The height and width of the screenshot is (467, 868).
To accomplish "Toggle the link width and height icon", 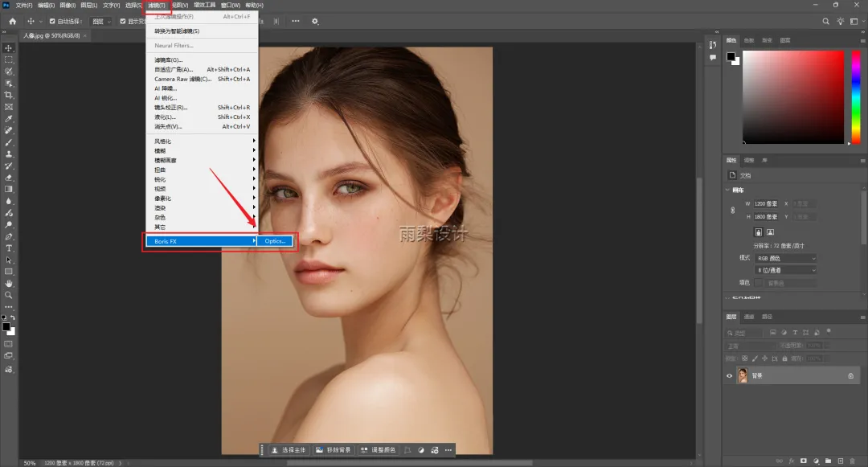I will tap(731, 211).
